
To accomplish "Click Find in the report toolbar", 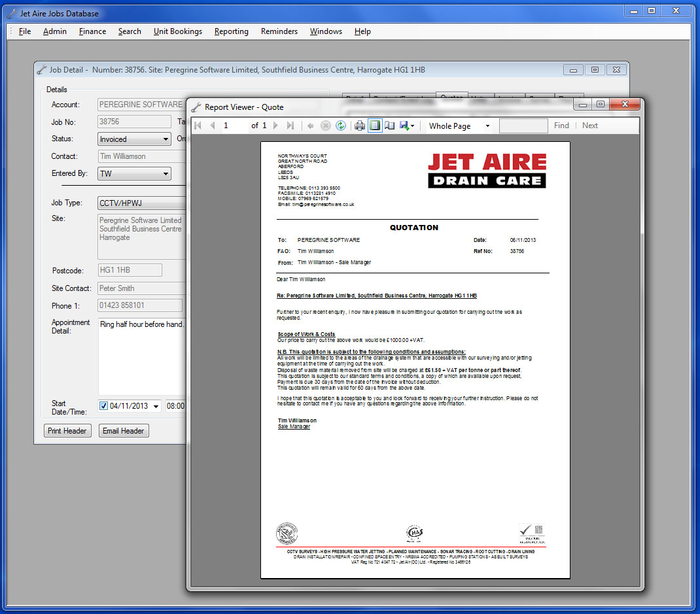I will coord(561,126).
